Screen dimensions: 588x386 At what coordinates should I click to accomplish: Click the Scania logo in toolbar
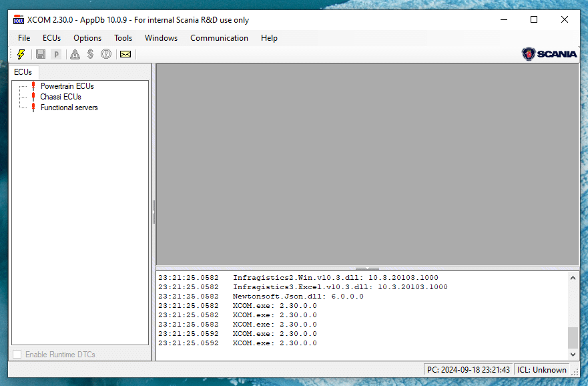tap(549, 54)
